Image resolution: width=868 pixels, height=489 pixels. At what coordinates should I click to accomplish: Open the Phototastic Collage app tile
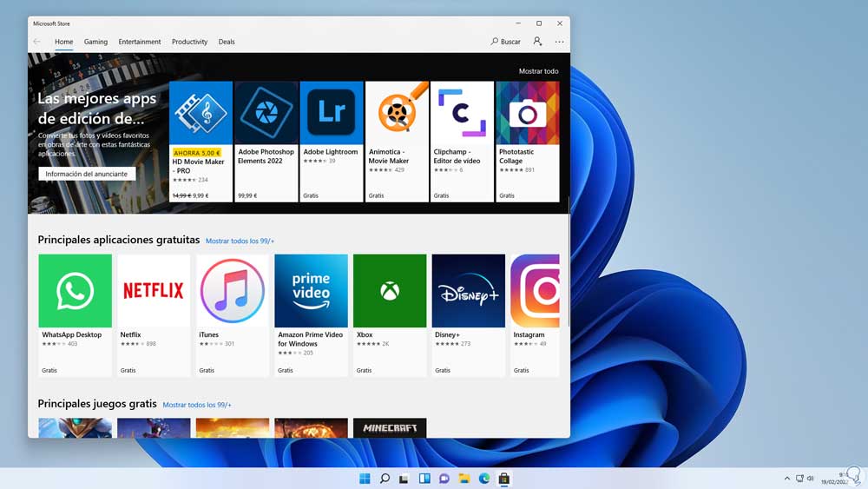click(527, 142)
